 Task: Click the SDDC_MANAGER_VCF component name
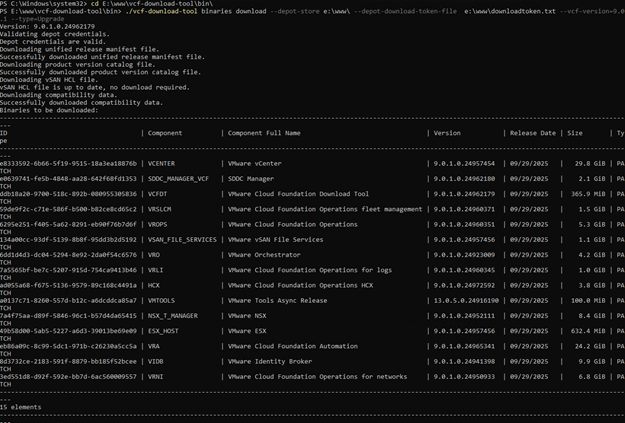[178, 178]
